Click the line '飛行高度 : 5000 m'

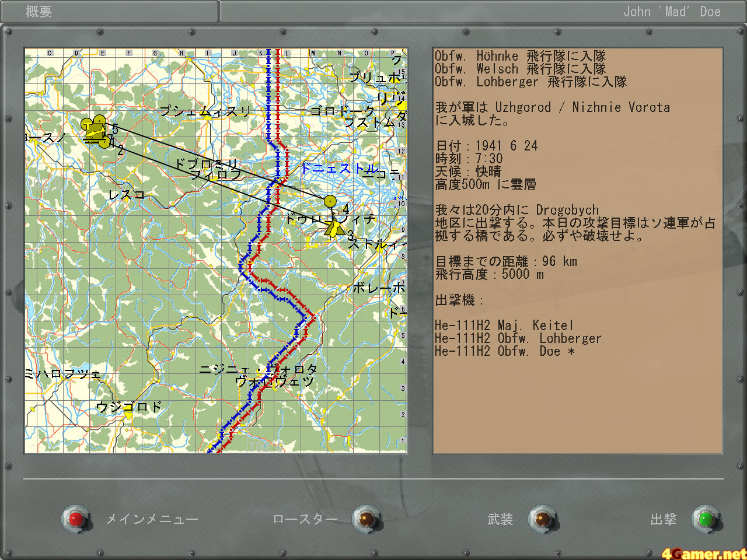[x=490, y=274]
